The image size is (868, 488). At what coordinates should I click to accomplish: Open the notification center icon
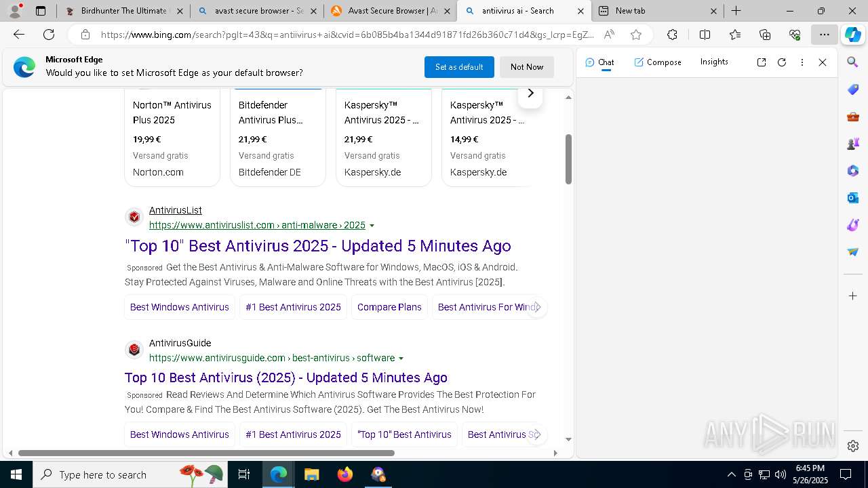pos(846,474)
